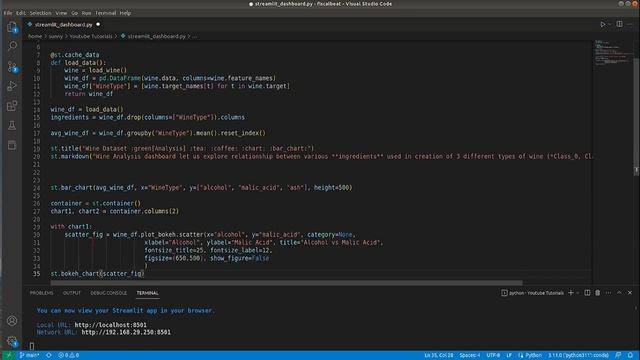Select the TERMINAL panel tab
The width and height of the screenshot is (640, 360).
(147, 293)
